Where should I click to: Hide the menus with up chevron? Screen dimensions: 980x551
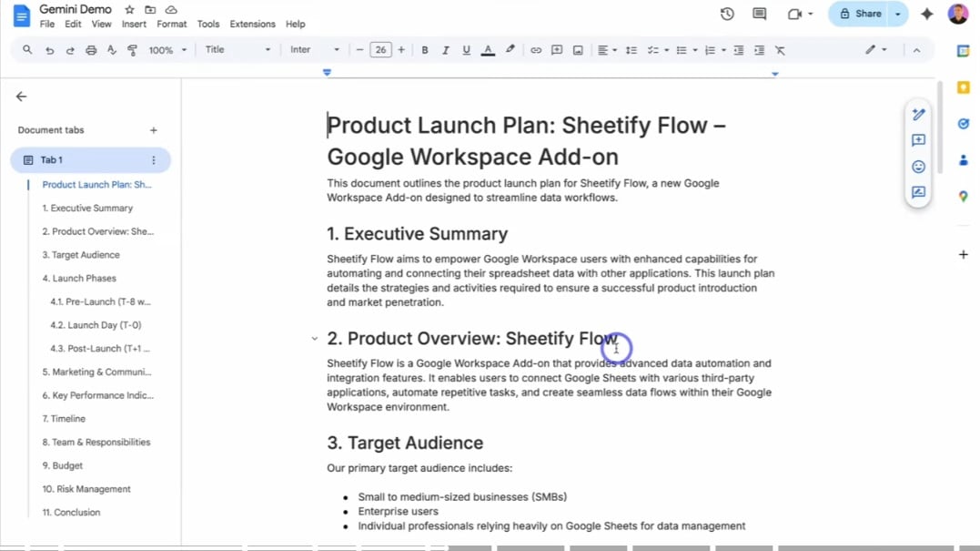(x=916, y=50)
